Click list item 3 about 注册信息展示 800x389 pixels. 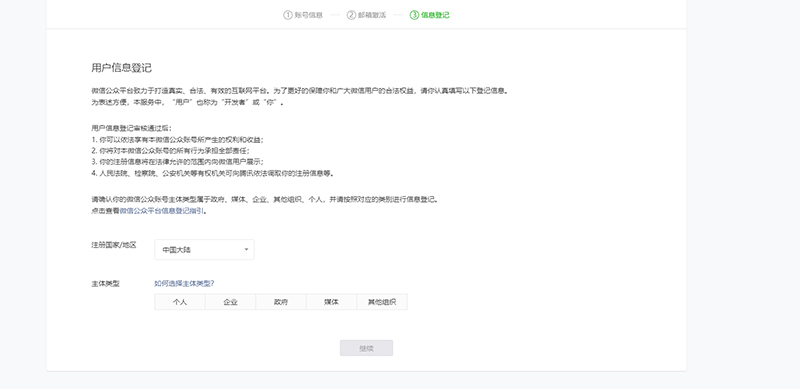pyautogui.click(x=177, y=162)
